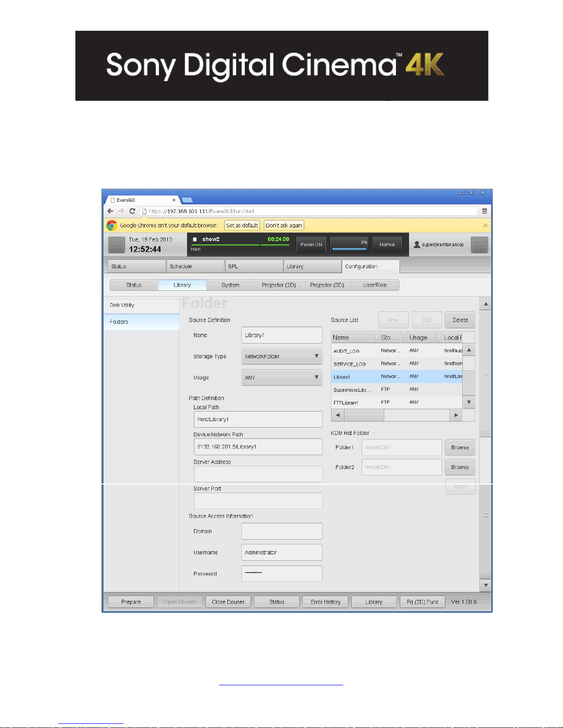Reload the EvansGUI page
563x728 pixels.
coord(132,211)
